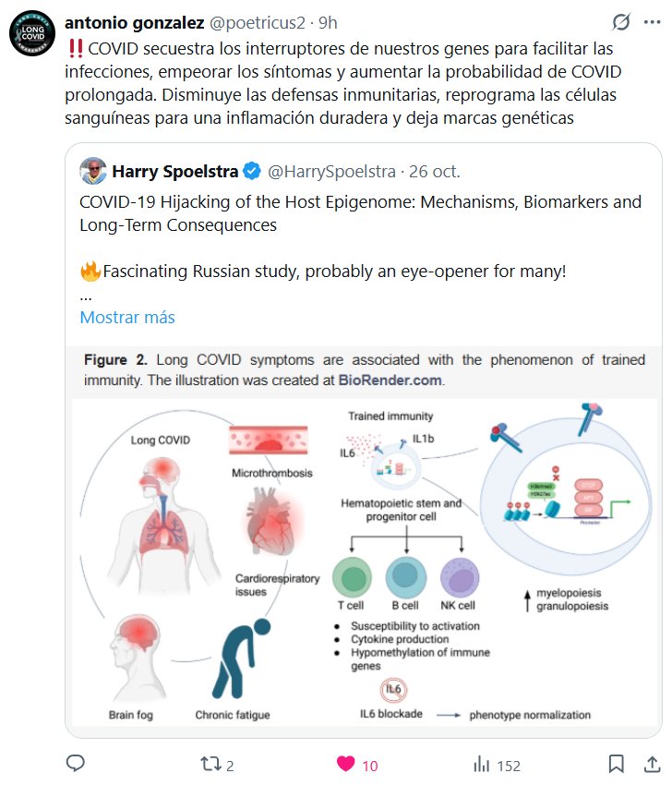
Task: Open the 9h timestamp link
Action: [x=328, y=21]
